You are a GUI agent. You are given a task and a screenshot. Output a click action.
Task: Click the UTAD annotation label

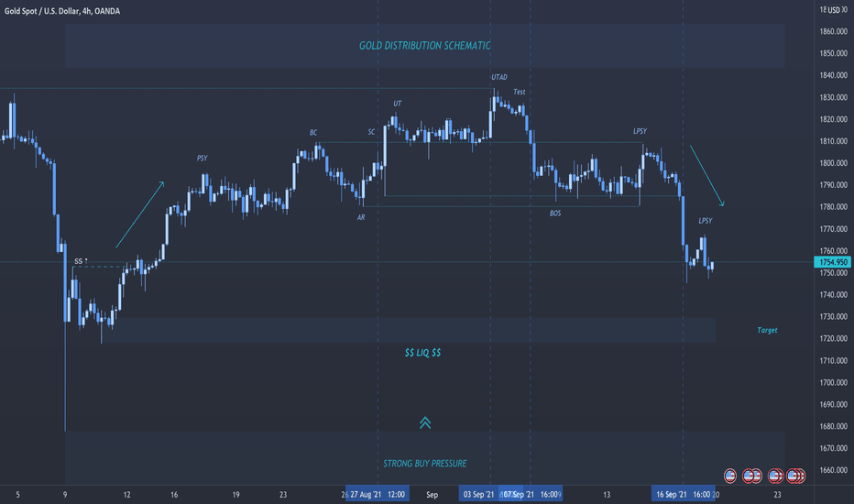click(x=498, y=77)
